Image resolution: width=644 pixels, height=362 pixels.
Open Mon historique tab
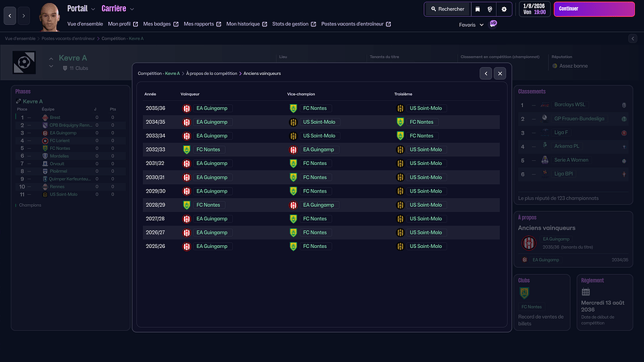[x=246, y=24]
